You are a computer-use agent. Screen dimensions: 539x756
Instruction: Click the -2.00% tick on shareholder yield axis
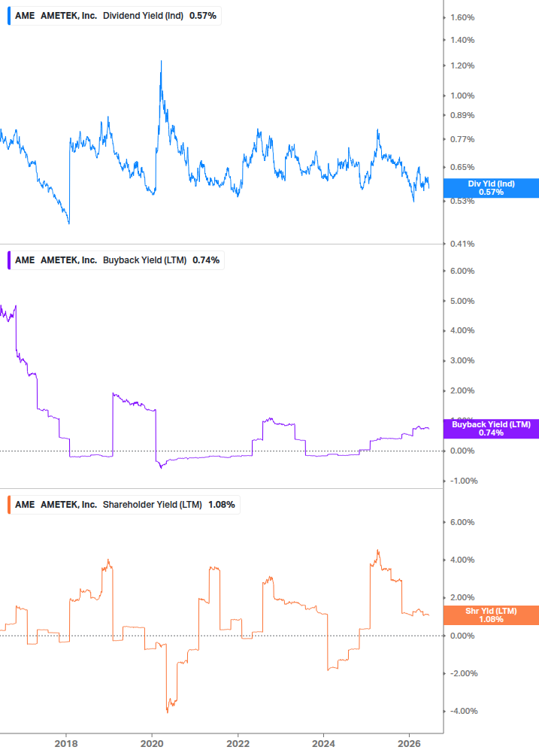click(464, 674)
